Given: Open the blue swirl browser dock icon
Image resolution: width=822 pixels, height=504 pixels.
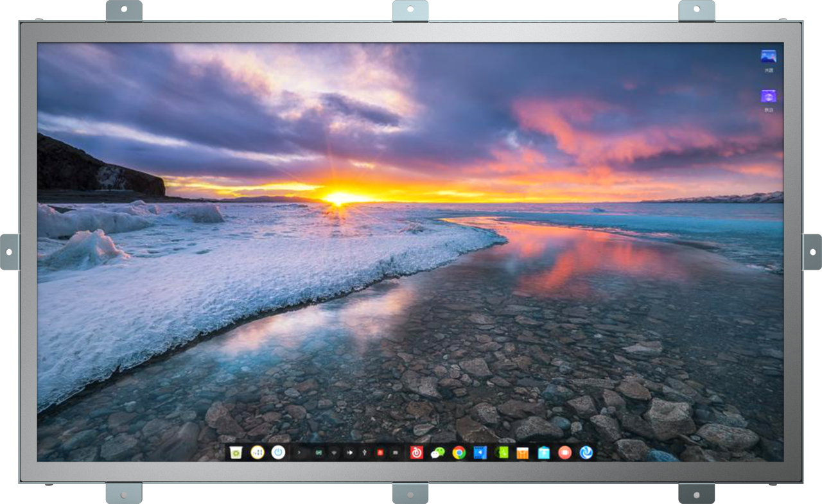Looking at the screenshot, I should (586, 453).
